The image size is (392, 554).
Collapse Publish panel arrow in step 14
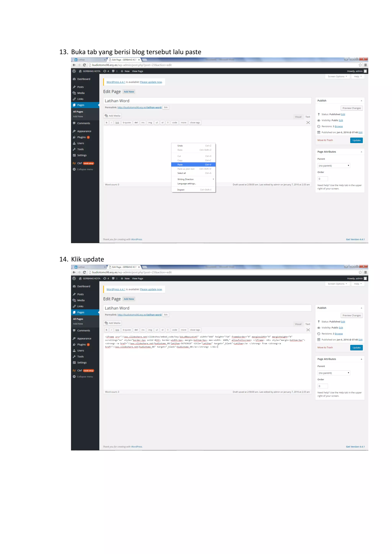point(361,308)
